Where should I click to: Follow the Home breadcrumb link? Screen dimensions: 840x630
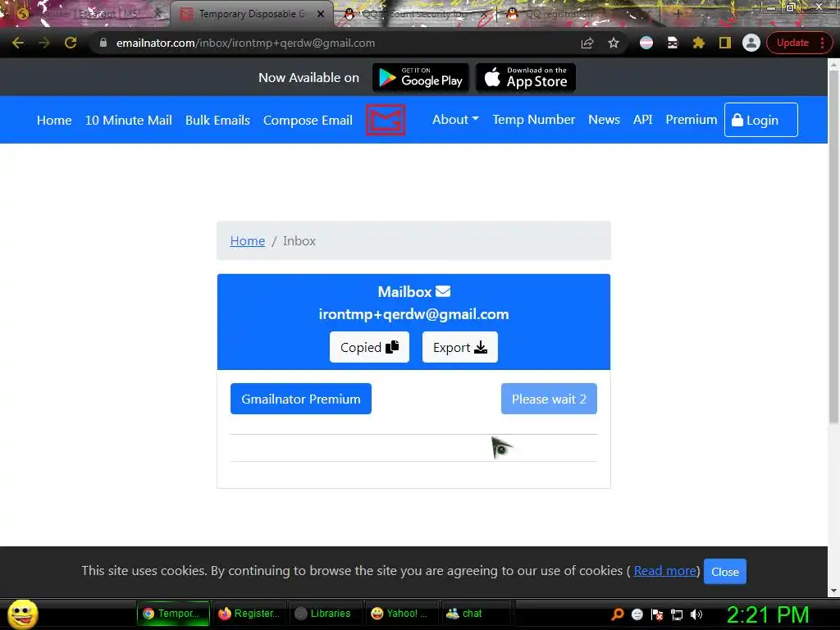(x=248, y=241)
